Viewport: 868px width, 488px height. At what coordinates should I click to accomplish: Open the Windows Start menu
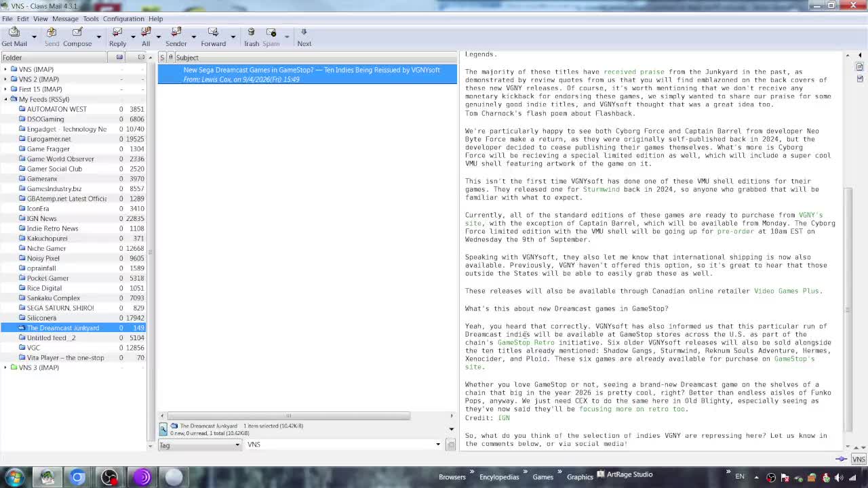pyautogui.click(x=14, y=477)
